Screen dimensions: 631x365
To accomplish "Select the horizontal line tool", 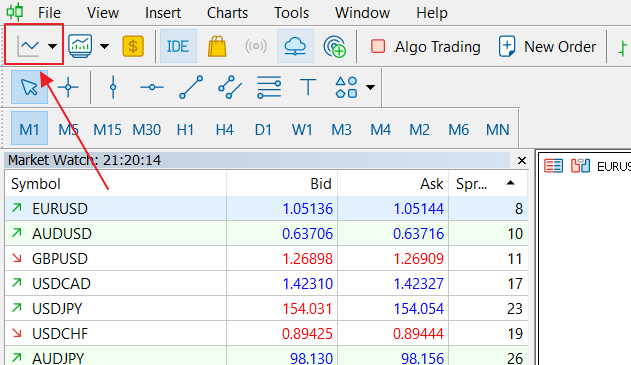I will click(x=152, y=87).
